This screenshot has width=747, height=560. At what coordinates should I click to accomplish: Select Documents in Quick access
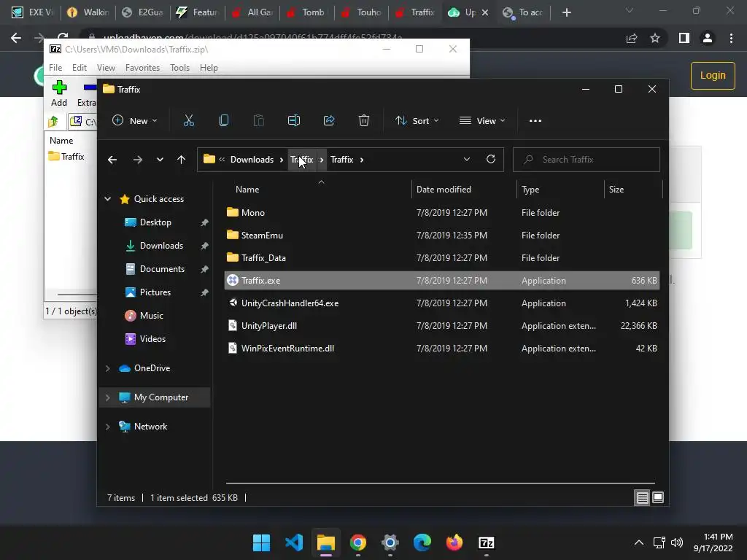pos(162,269)
